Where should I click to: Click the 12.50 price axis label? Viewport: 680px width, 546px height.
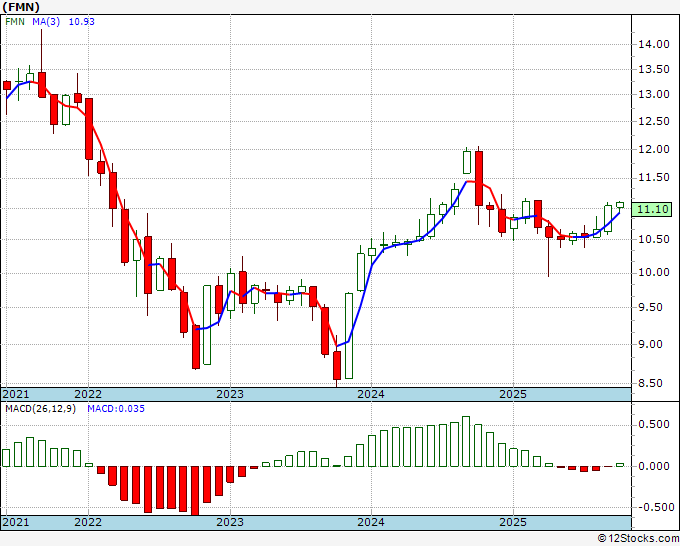654,121
